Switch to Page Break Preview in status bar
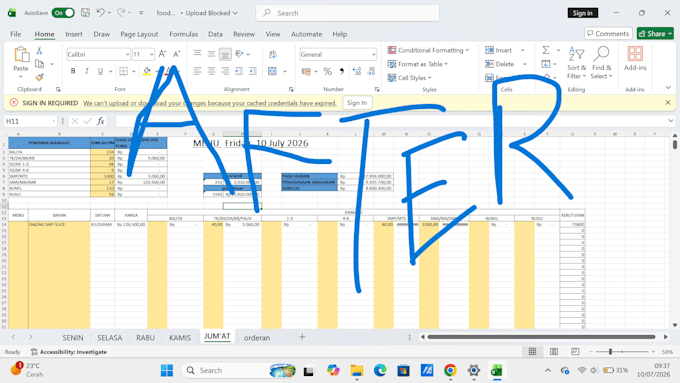This screenshot has height=383, width=680. tap(575, 352)
